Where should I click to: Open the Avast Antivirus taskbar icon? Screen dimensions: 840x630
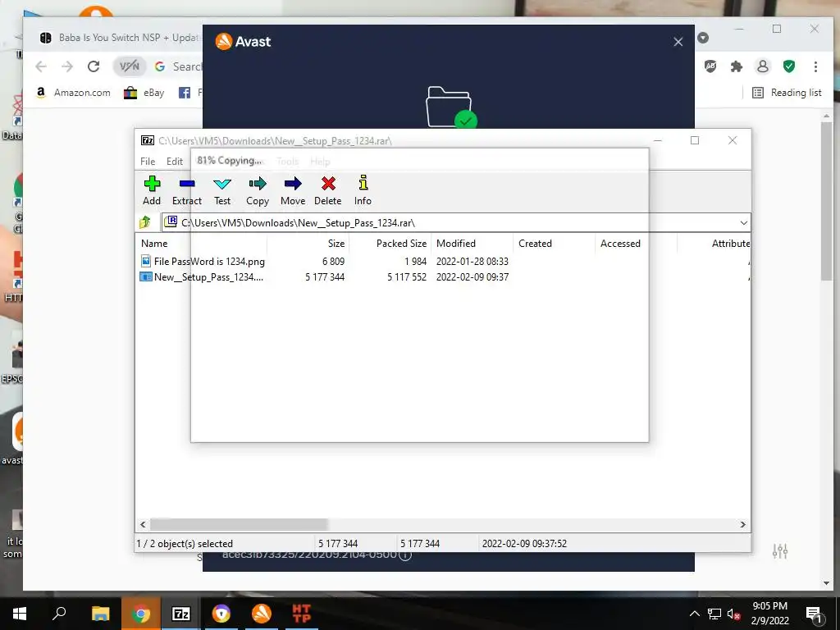[x=262, y=614]
